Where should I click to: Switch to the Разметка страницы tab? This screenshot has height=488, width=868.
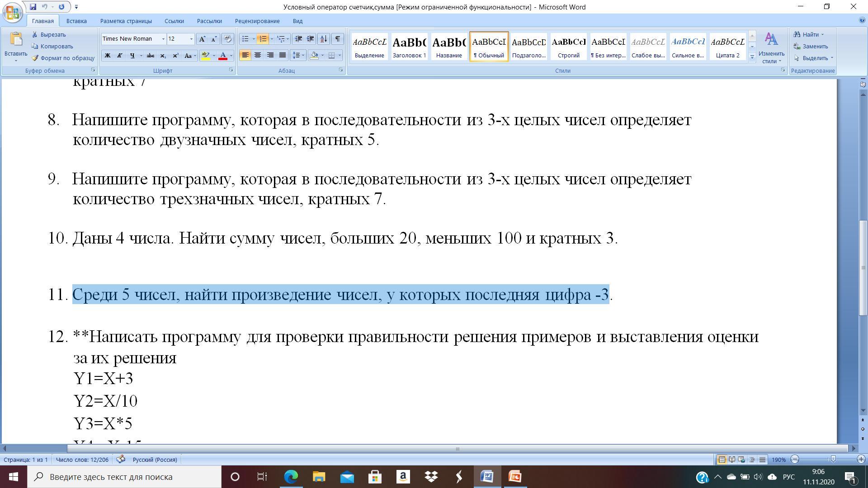[126, 21]
